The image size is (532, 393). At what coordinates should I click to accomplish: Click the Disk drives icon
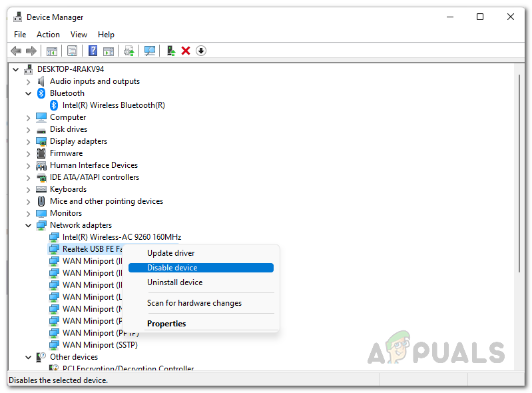41,131
